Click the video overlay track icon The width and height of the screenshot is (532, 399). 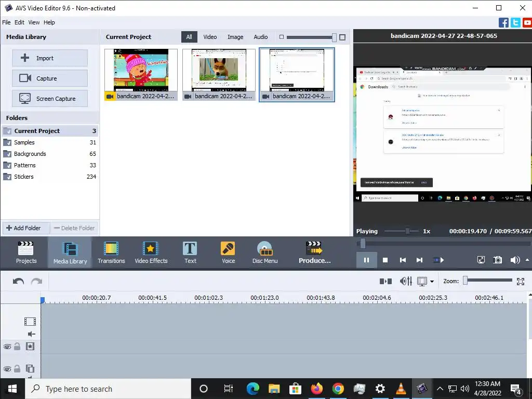click(30, 368)
